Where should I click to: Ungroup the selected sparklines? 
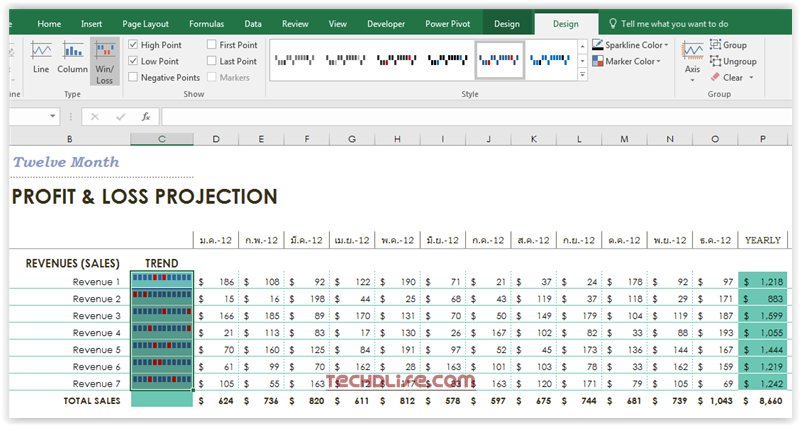pos(733,61)
